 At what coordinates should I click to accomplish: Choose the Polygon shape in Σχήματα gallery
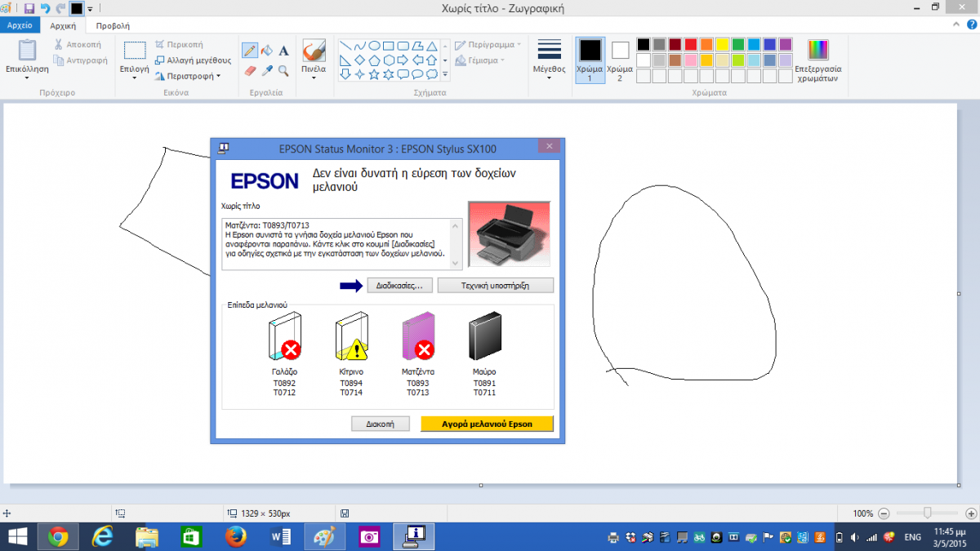tap(418, 46)
